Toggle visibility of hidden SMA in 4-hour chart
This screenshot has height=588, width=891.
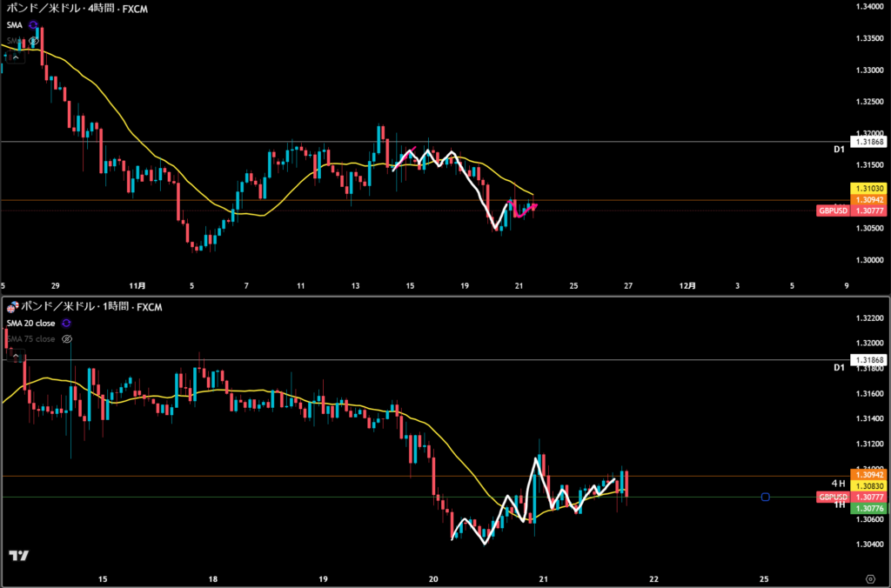pyautogui.click(x=34, y=41)
